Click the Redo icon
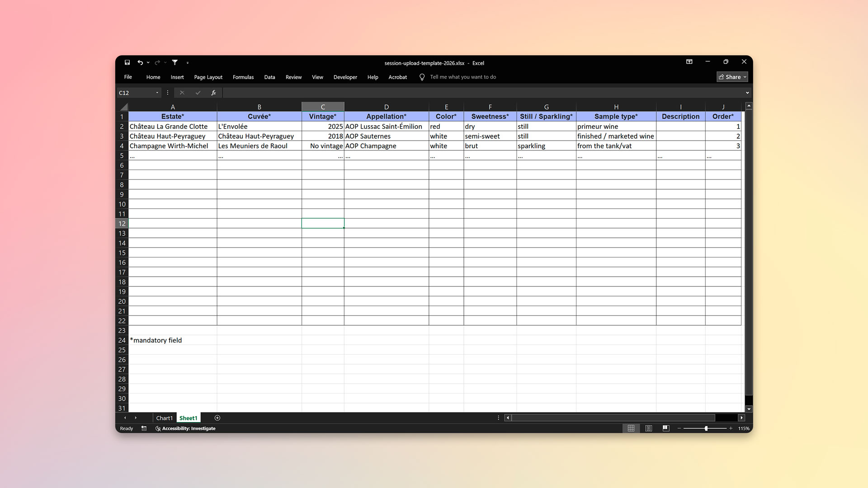This screenshot has width=868, height=488. (x=157, y=63)
